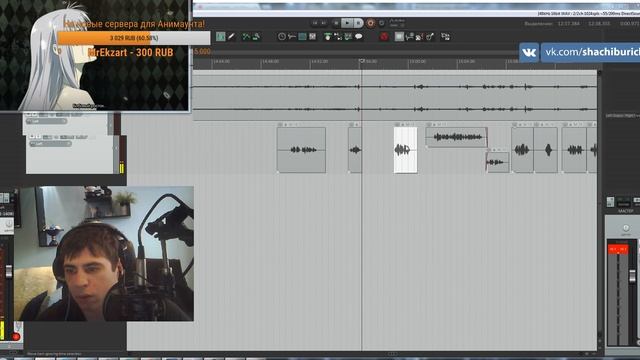This screenshot has height=360, width=640.
Task: Adjust the master volume fader on the right
Action: (x=632, y=276)
